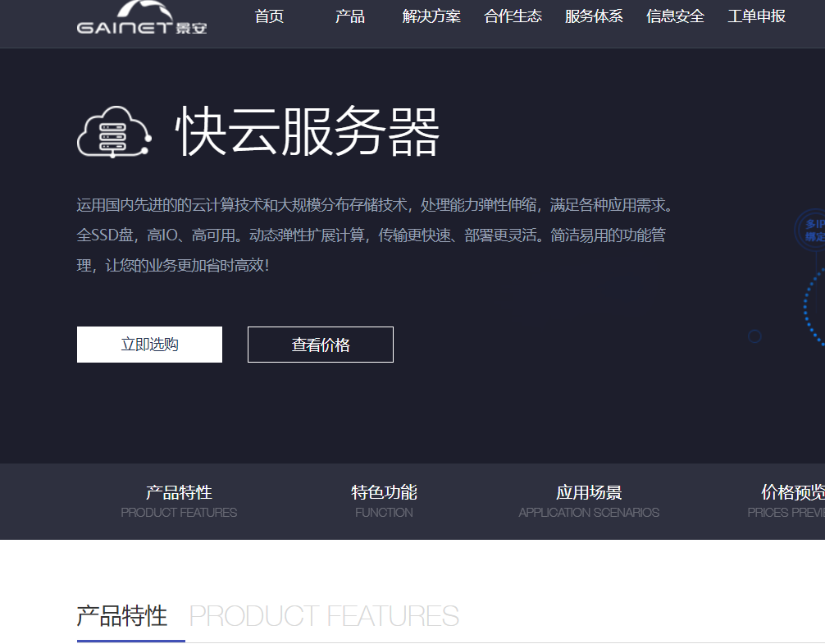The image size is (825, 644).
Task: Jump to the 应用场景 APPLICATION SCENARIOS tab
Action: click(589, 501)
